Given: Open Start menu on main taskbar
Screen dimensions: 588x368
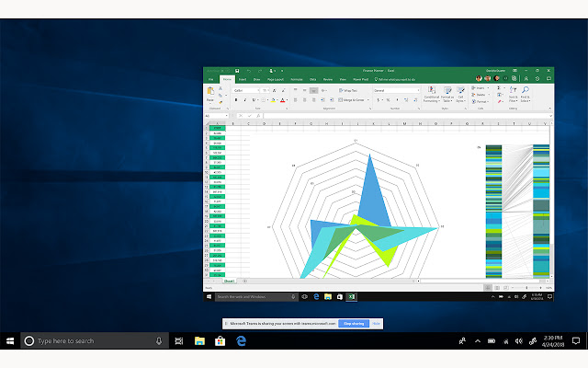Looking at the screenshot, I should pos(10,341).
